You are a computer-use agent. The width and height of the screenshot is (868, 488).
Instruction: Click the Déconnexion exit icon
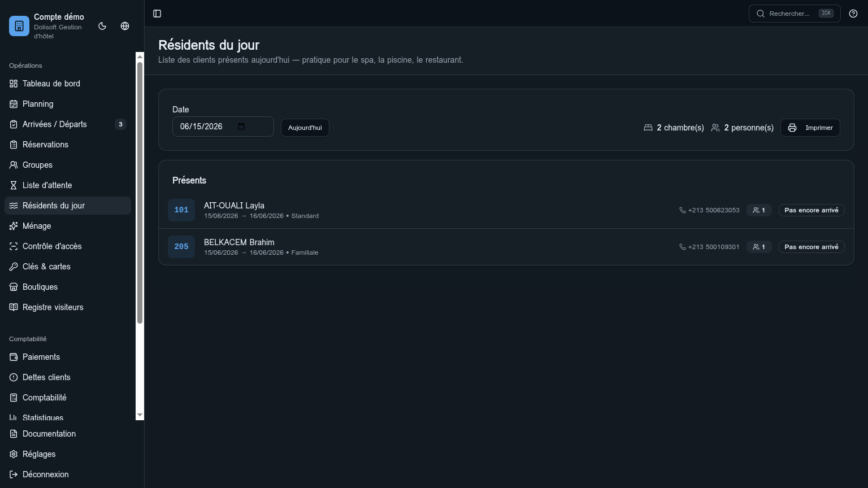click(x=14, y=474)
